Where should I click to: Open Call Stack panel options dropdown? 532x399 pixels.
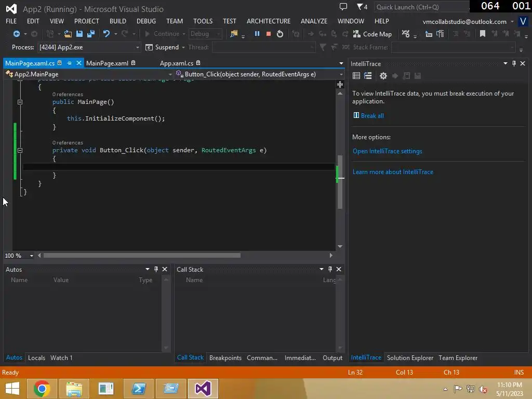point(321,269)
